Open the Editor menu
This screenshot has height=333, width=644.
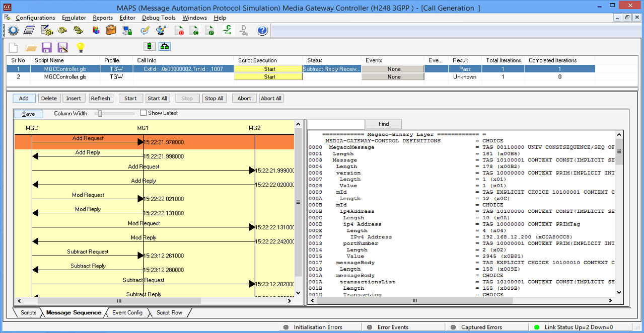127,18
